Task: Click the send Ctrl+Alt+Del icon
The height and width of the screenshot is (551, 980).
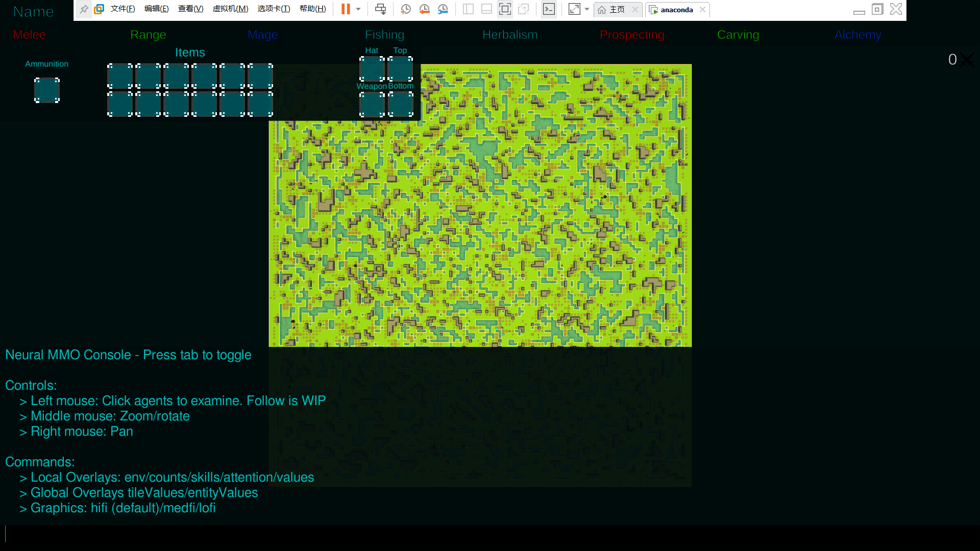Action: [x=381, y=9]
